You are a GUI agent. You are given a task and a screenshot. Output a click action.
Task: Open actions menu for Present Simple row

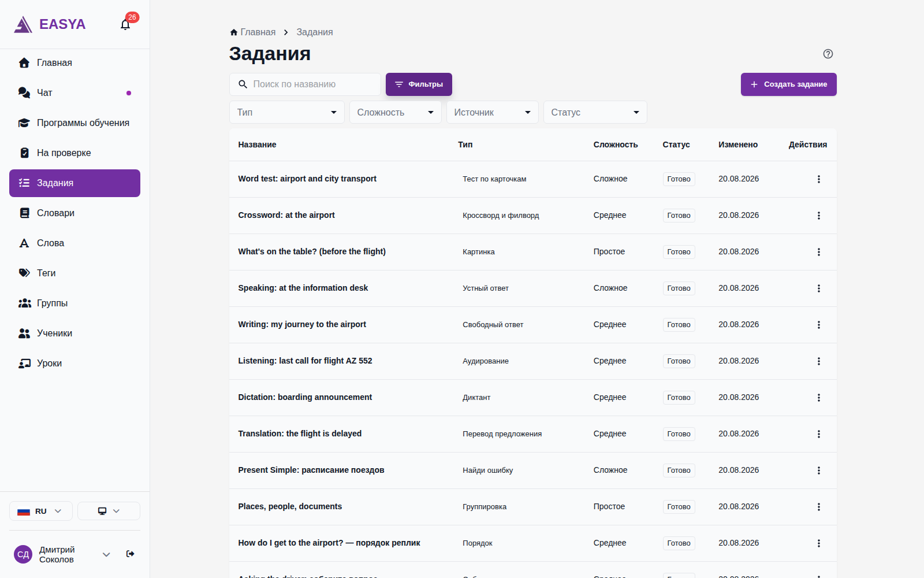[x=818, y=470]
